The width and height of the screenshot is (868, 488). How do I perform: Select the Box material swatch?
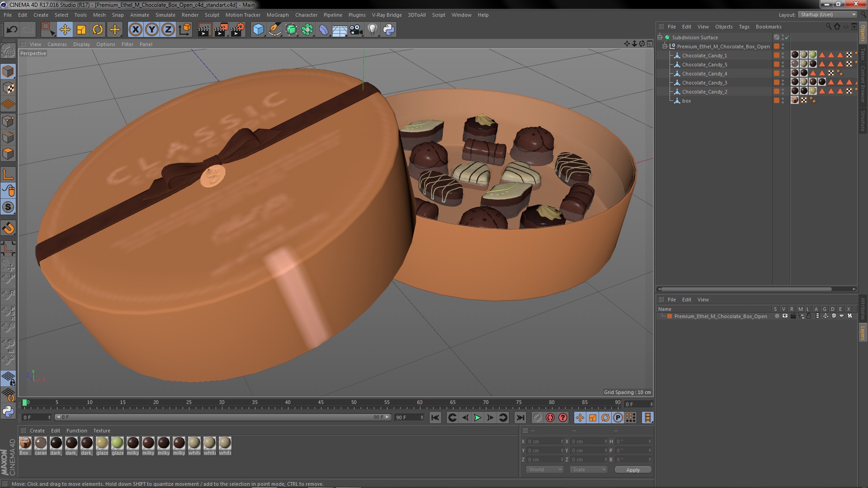point(25,446)
